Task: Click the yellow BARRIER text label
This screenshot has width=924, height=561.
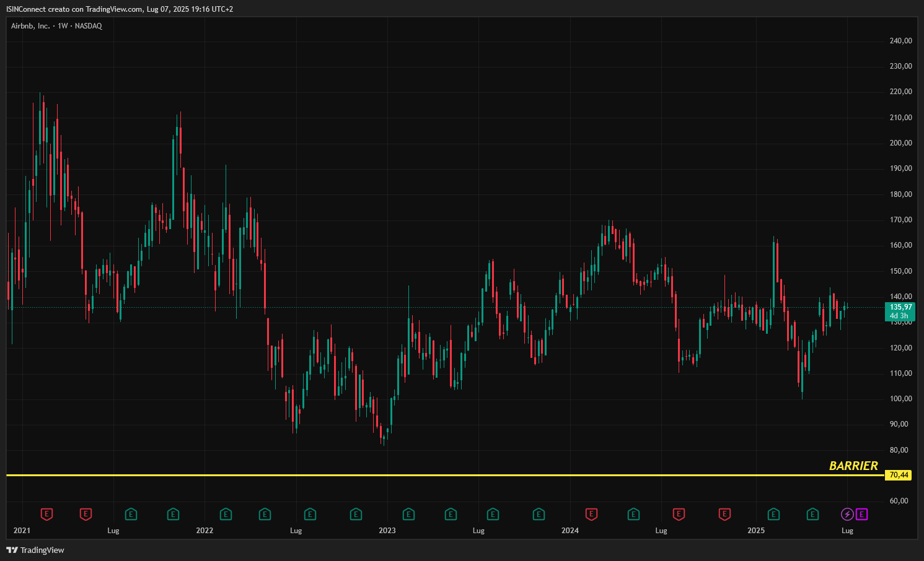Action: 853,466
